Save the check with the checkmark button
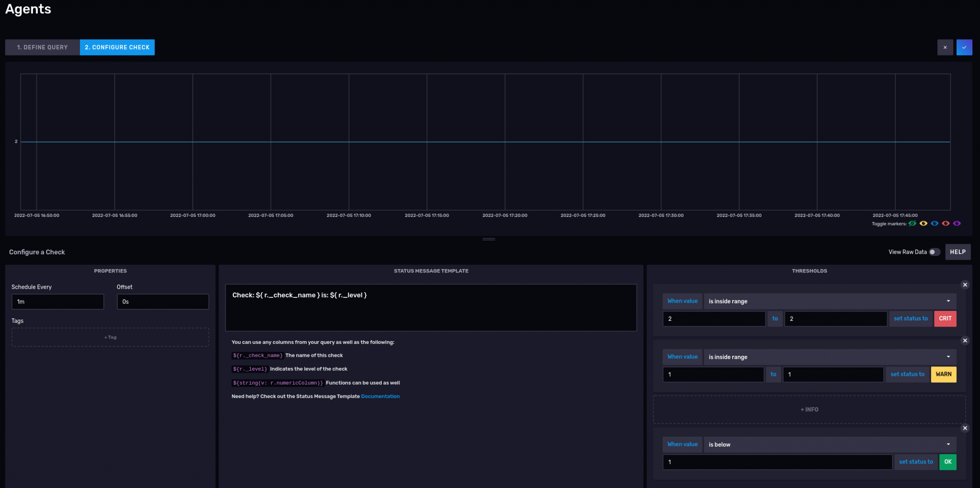This screenshot has height=488, width=980. pyautogui.click(x=964, y=47)
